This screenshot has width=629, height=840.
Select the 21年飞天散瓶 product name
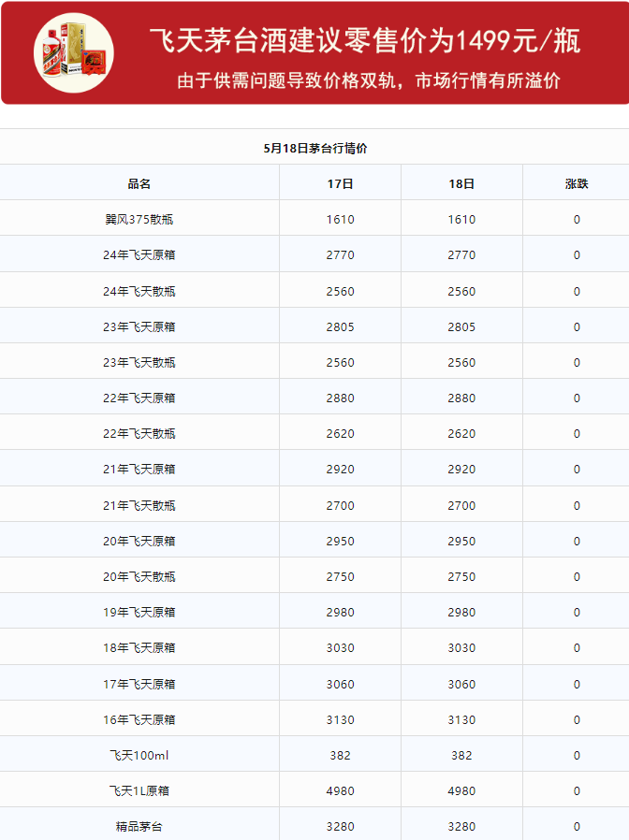[x=139, y=506]
